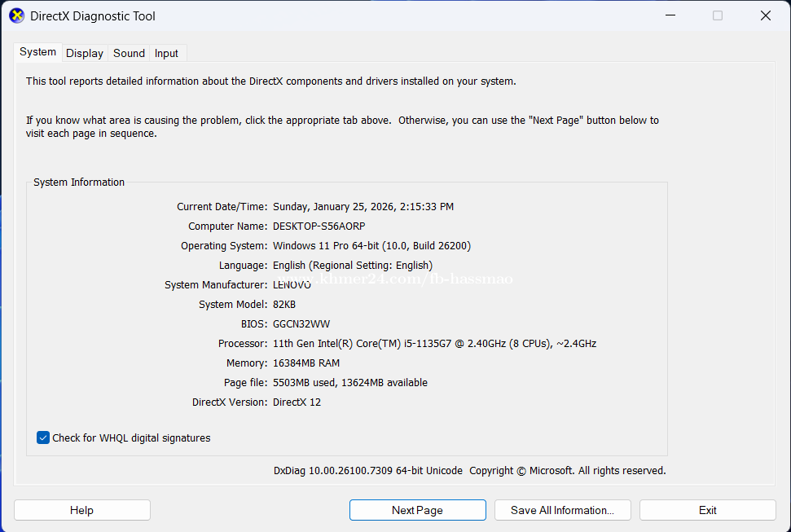The width and height of the screenshot is (791, 532).
Task: Go to the Input tab
Action: [x=166, y=53]
